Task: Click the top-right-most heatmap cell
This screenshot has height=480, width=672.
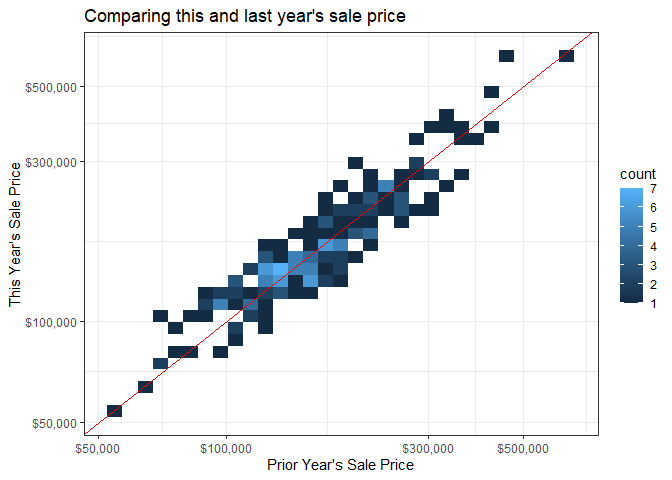Action: coord(566,55)
